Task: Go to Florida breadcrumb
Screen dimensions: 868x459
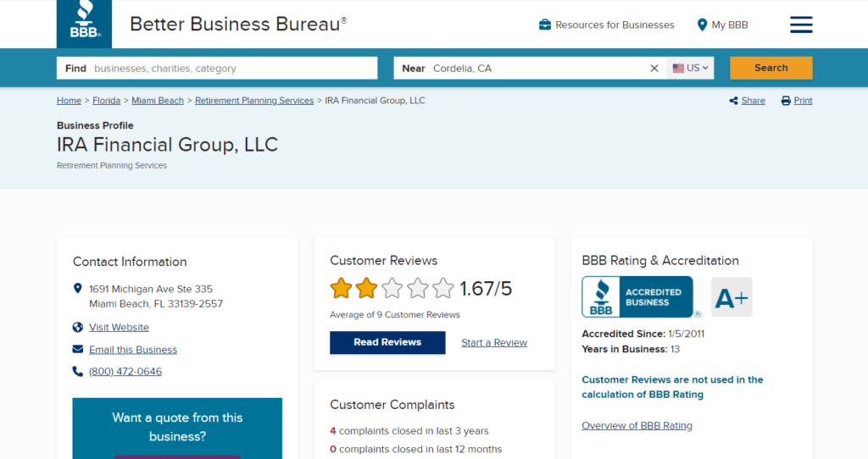Action: point(106,101)
